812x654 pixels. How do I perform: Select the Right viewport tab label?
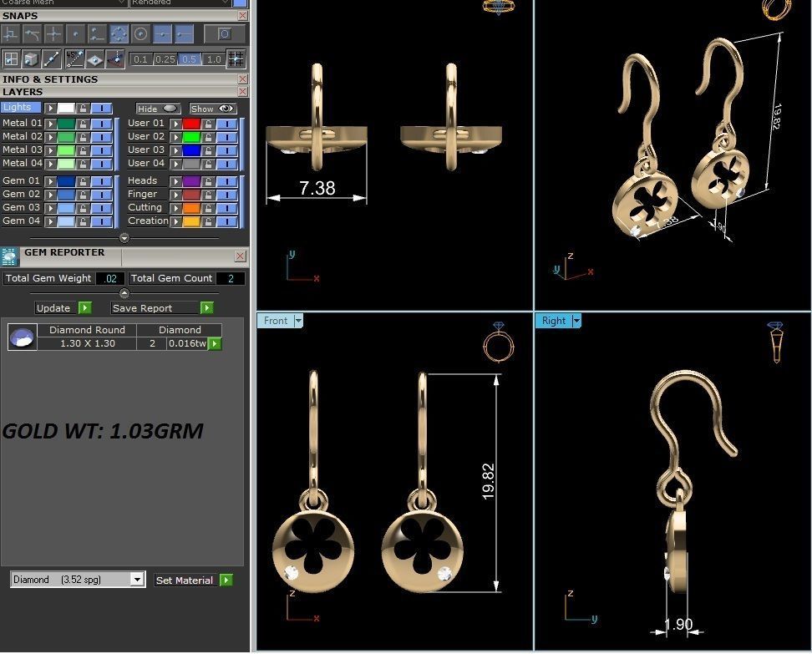[554, 321]
